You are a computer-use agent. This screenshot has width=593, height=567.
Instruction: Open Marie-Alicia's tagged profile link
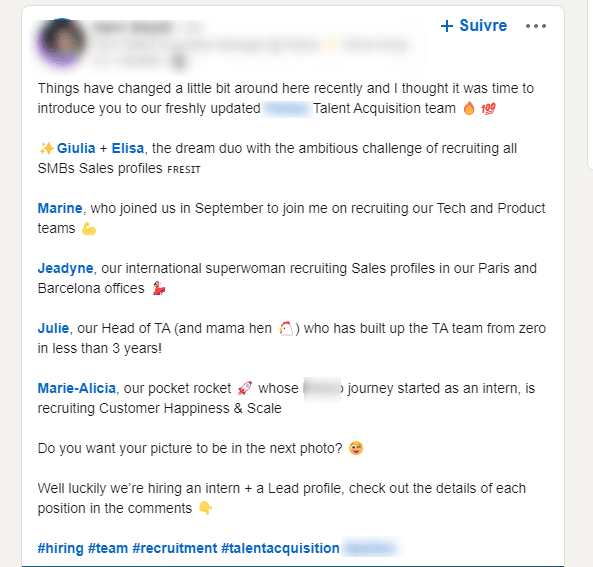(x=77, y=388)
